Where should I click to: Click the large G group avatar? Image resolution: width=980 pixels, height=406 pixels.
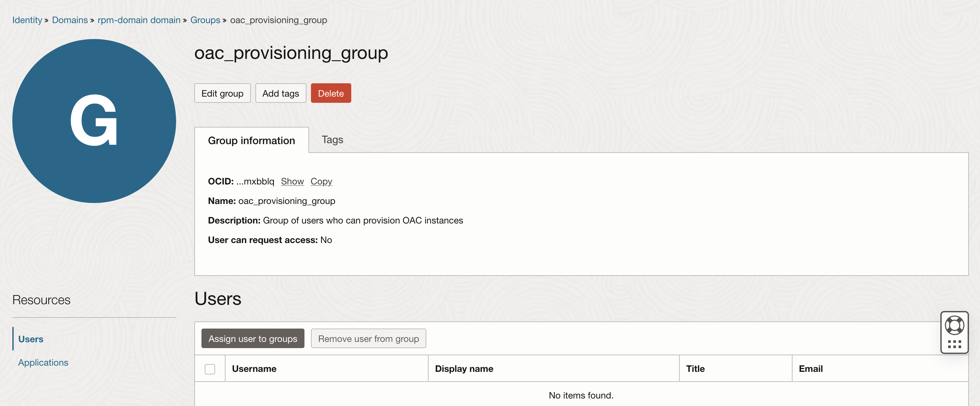[94, 121]
